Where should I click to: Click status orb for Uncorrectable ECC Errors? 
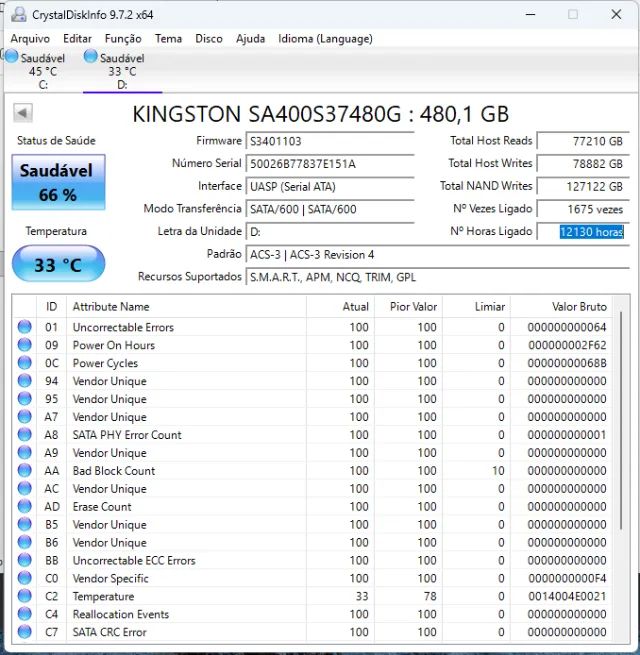coord(25,560)
